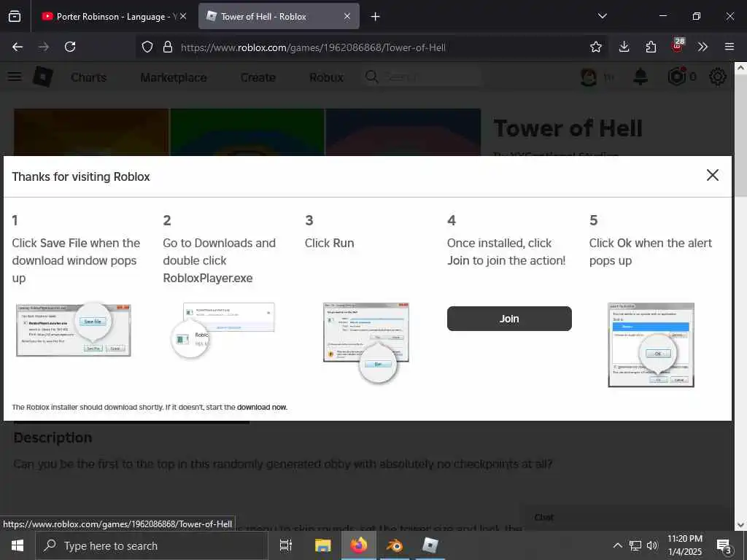747x560 pixels.
Task: Open the user avatar profile
Action: pyautogui.click(x=589, y=77)
